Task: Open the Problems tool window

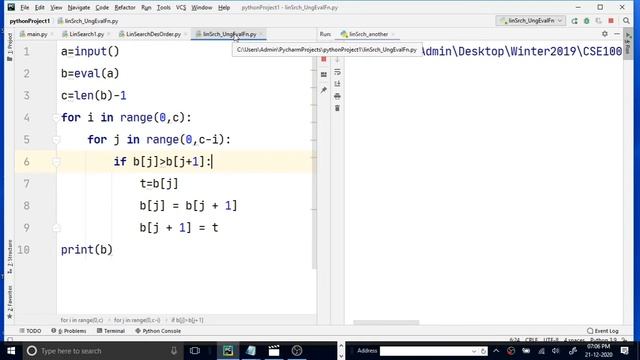Action: pyautogui.click(x=69, y=331)
